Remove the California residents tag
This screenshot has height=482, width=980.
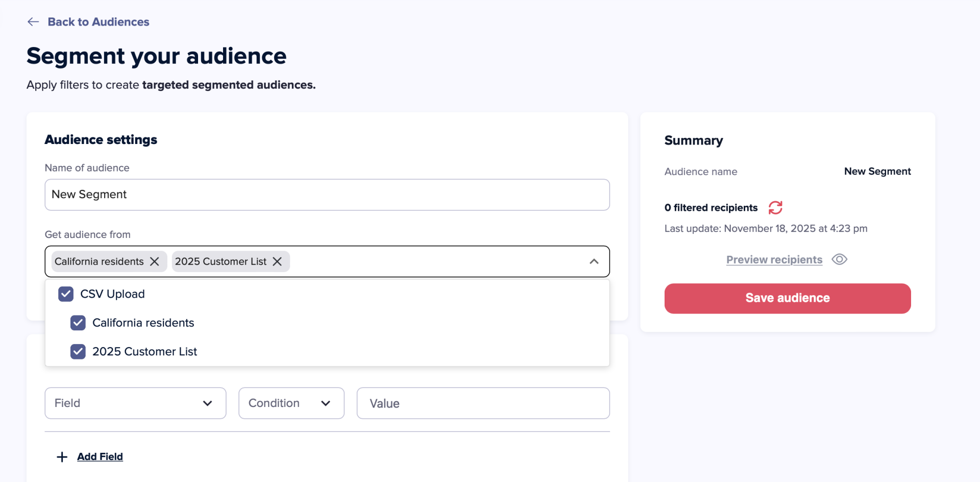pyautogui.click(x=155, y=261)
